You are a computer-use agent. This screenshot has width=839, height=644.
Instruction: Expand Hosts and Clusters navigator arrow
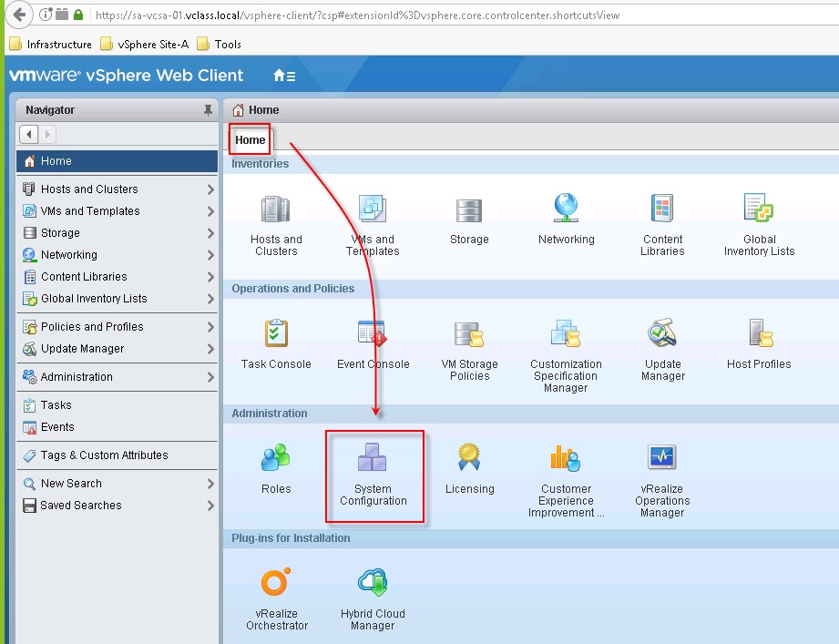pyautogui.click(x=210, y=189)
